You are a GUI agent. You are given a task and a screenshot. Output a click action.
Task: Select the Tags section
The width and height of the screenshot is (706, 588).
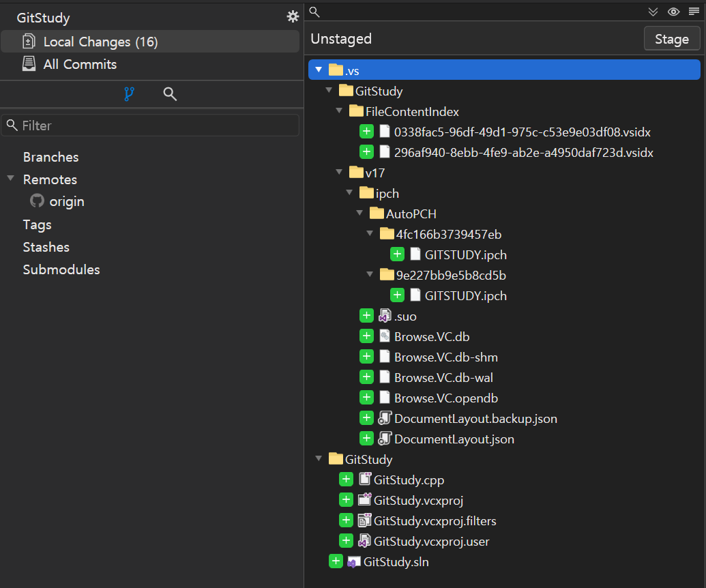coord(38,224)
